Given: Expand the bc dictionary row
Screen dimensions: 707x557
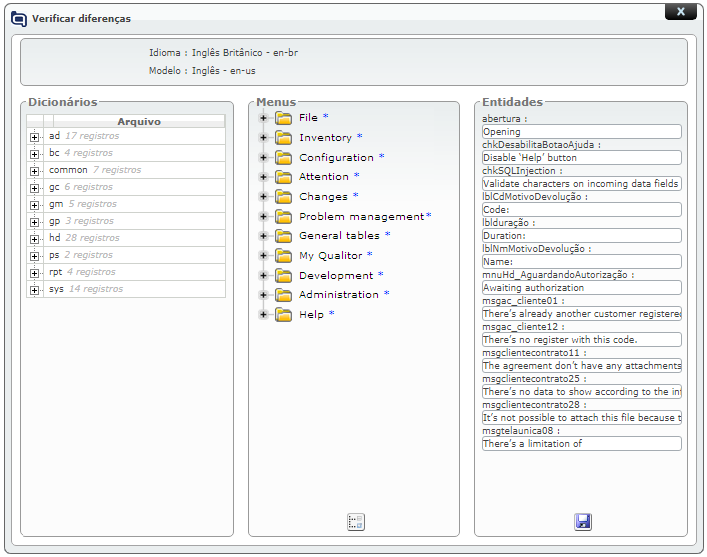Looking at the screenshot, I should tap(34, 154).
